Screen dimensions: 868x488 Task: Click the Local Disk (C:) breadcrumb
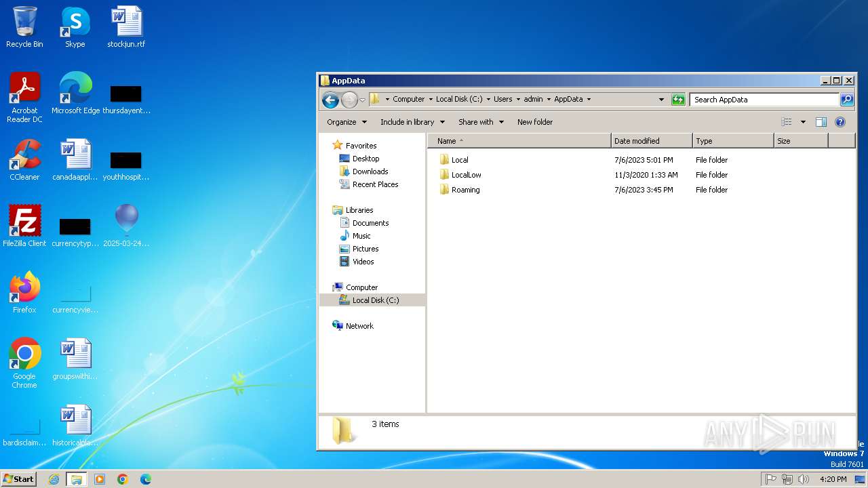point(459,100)
